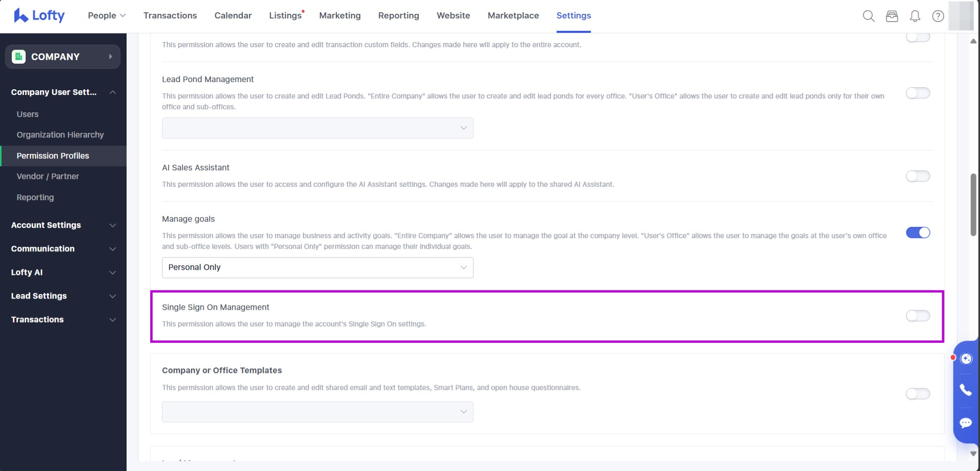Expand the Account Settings section
Viewport: 980px width, 471px height.
(63, 225)
